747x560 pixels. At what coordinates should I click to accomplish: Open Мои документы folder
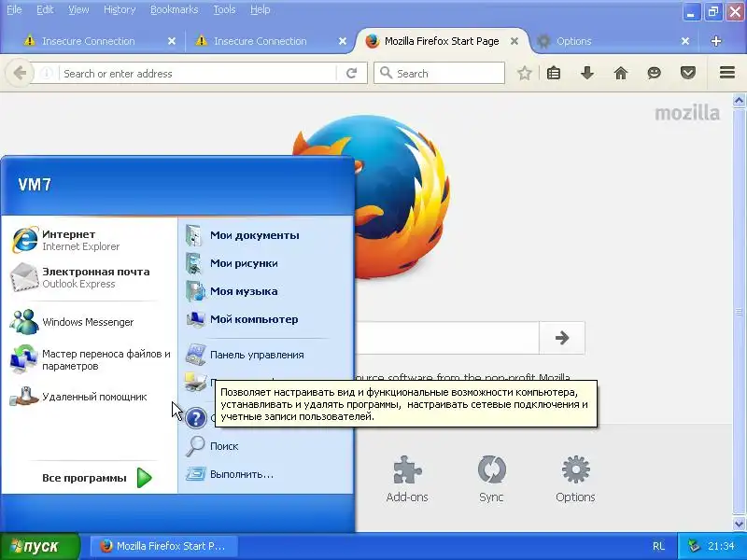pos(267,235)
